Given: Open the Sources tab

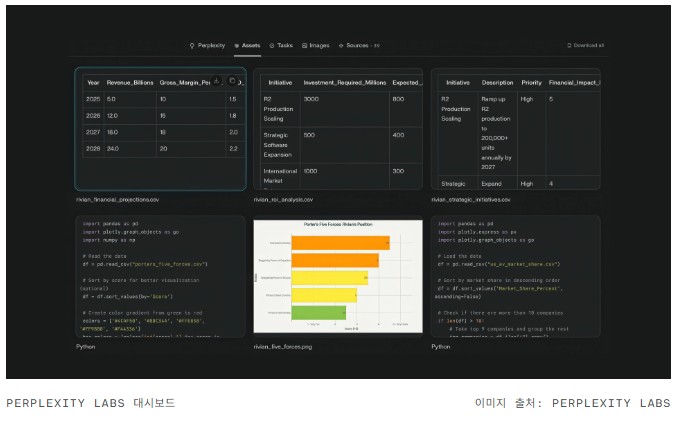Looking at the screenshot, I should (359, 46).
